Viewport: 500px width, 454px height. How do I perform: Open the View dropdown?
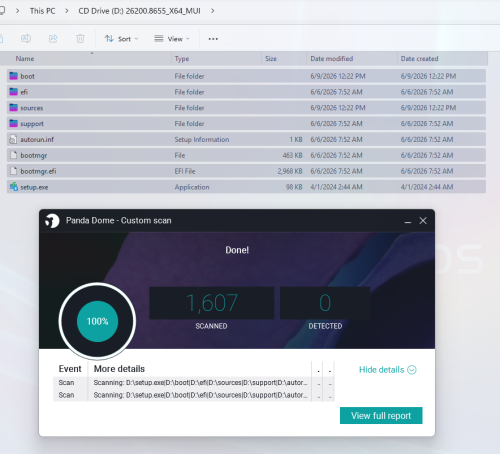(x=172, y=39)
